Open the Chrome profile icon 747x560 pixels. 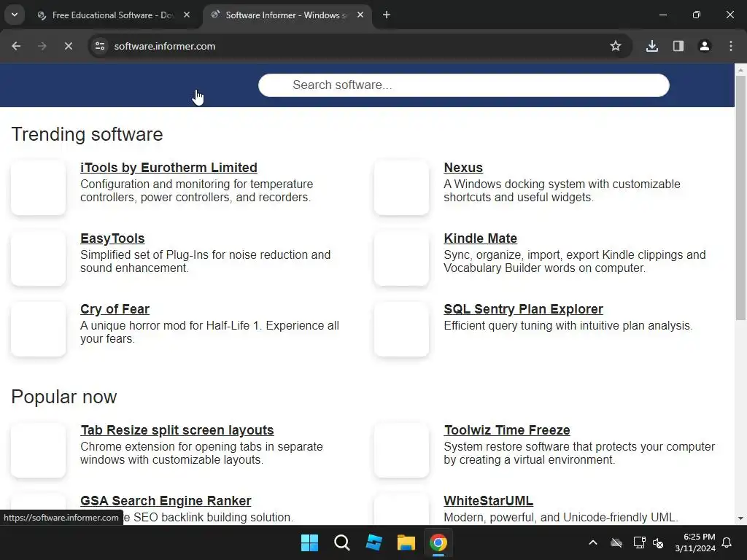[705, 46]
